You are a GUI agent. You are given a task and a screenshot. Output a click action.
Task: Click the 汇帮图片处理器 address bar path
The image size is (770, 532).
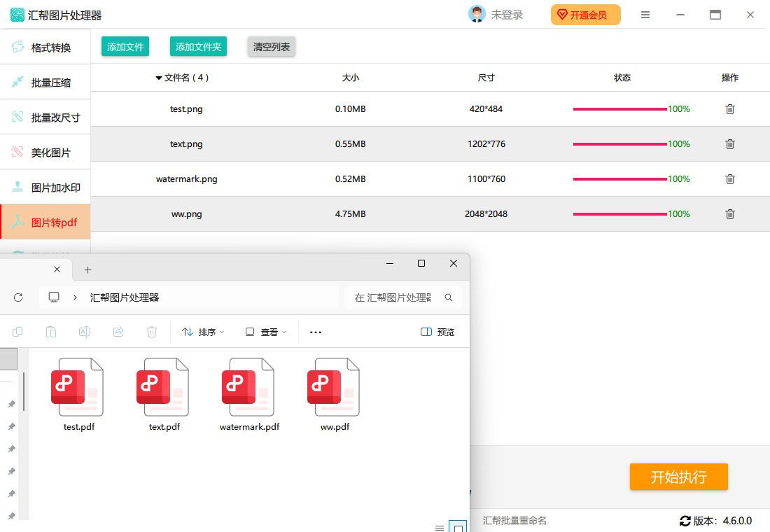click(x=124, y=297)
